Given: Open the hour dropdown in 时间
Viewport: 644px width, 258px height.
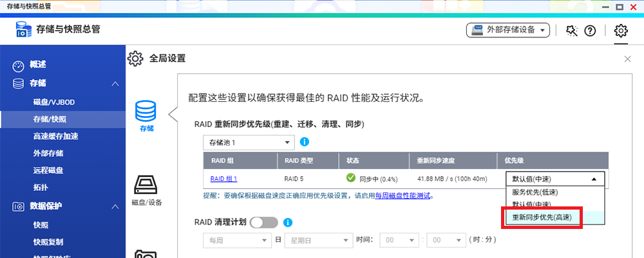Looking at the screenshot, I should (399, 241).
